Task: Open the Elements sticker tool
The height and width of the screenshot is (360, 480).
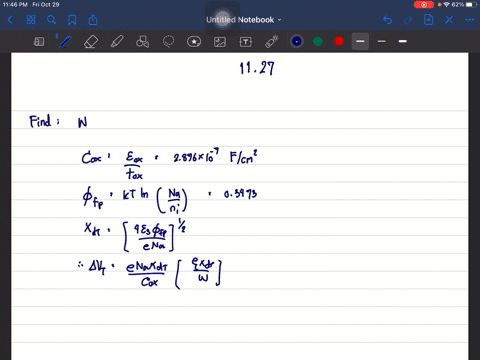Action: pyautogui.click(x=194, y=42)
